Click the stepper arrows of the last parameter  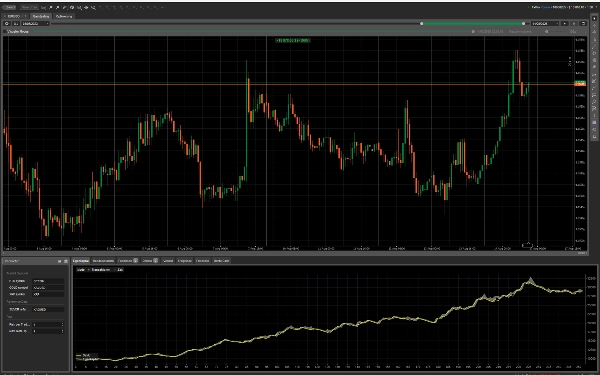(x=62, y=331)
